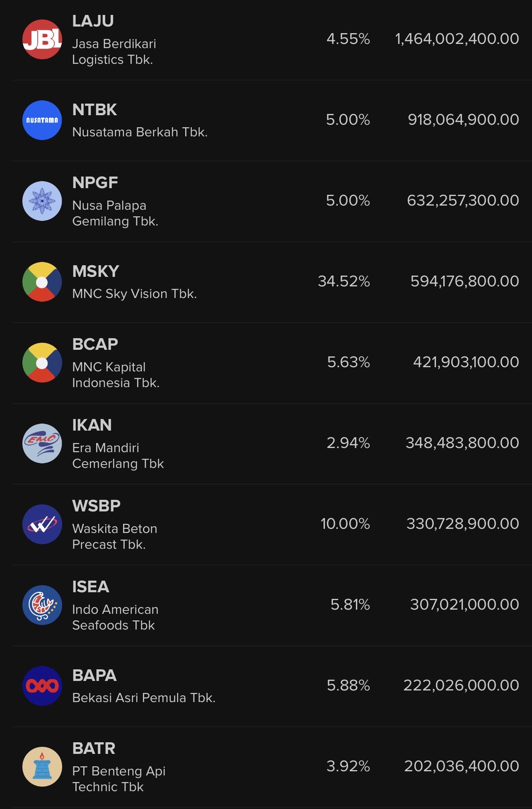
Task: Tap the WSBP Waskita logo
Action: point(42,524)
